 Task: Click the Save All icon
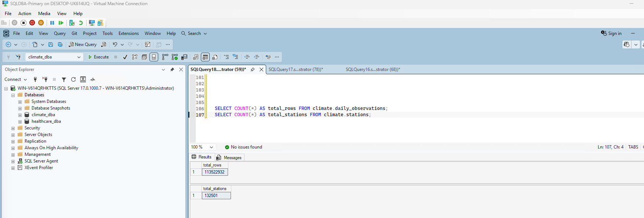click(x=60, y=44)
